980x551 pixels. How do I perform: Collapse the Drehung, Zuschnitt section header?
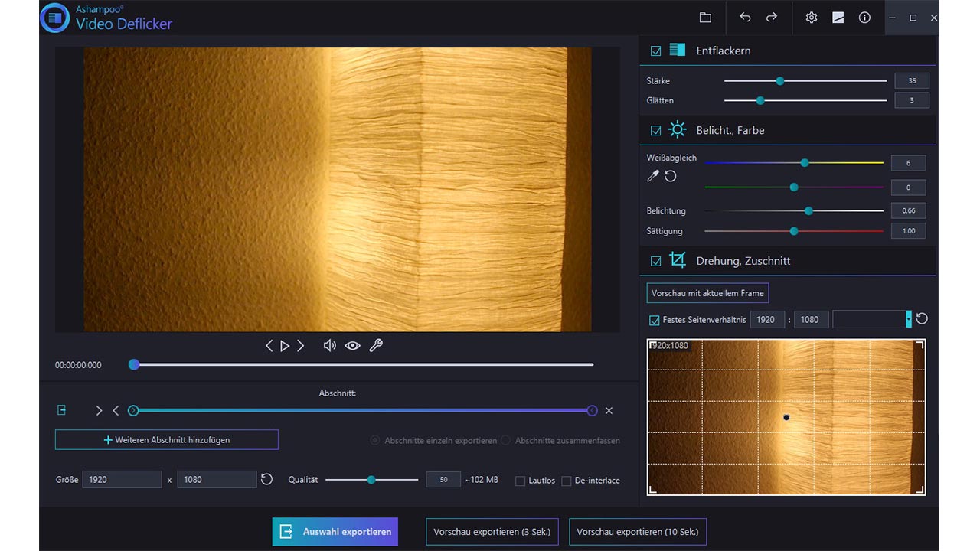(743, 261)
